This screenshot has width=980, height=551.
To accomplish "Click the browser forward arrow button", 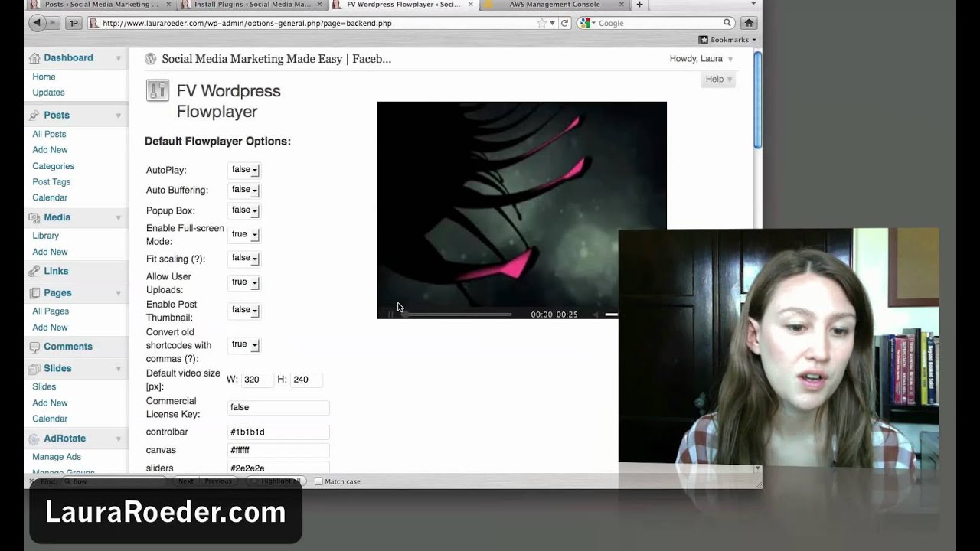I will 53,23.
